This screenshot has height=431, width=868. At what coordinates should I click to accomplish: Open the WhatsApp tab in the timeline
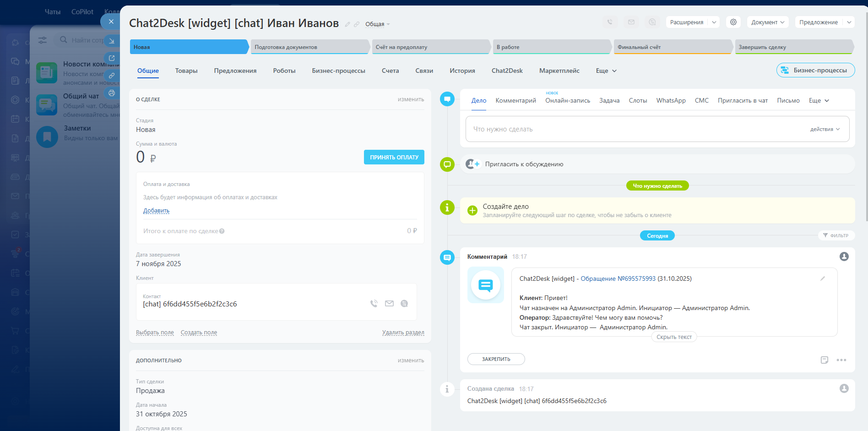[x=671, y=101]
